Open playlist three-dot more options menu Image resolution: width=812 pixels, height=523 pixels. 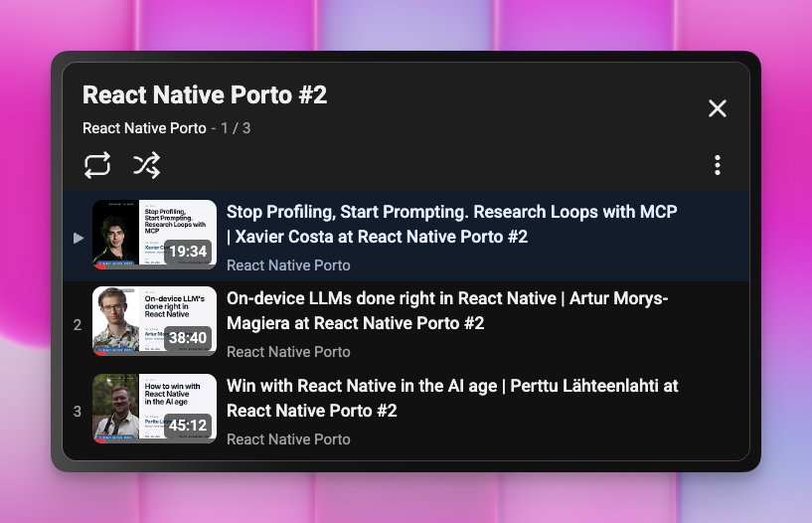pos(718,165)
